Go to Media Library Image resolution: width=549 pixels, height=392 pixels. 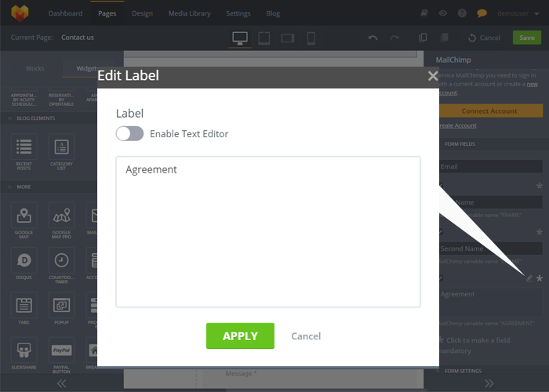[x=190, y=13]
